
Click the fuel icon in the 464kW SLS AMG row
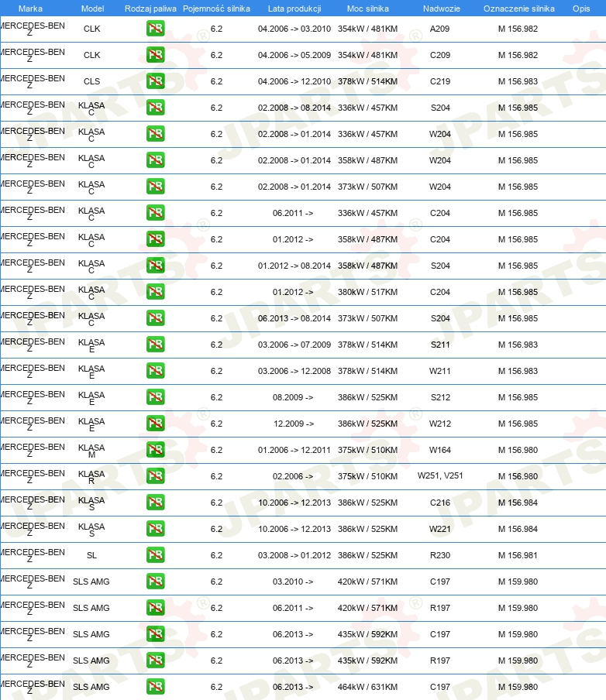pyautogui.click(x=156, y=687)
